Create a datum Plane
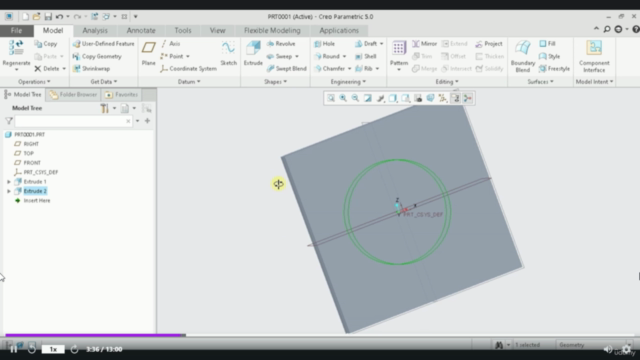640x360 pixels. coord(149,53)
